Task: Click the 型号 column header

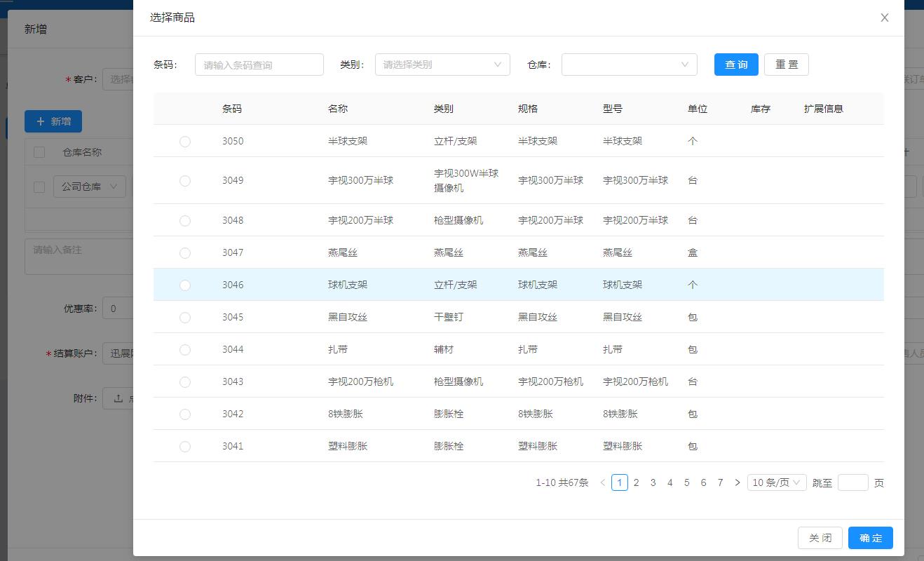Action: (613, 109)
